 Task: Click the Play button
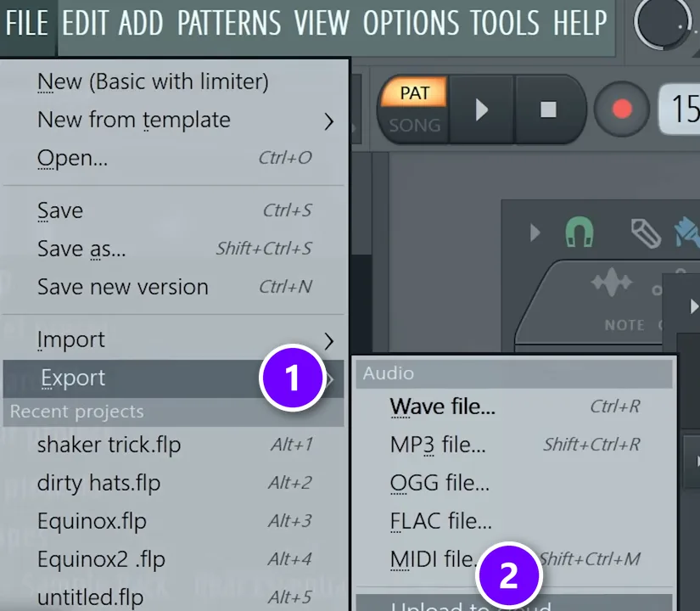tap(482, 109)
